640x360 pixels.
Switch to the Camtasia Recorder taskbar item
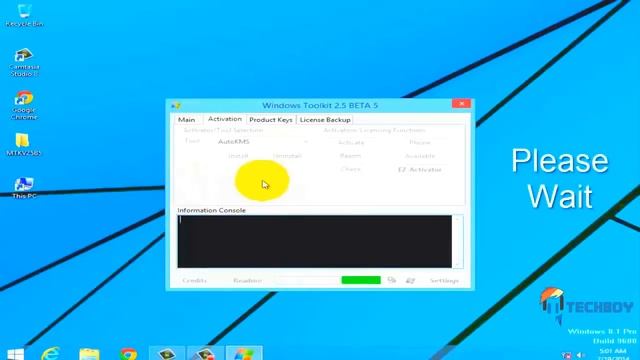pyautogui.click(x=205, y=353)
